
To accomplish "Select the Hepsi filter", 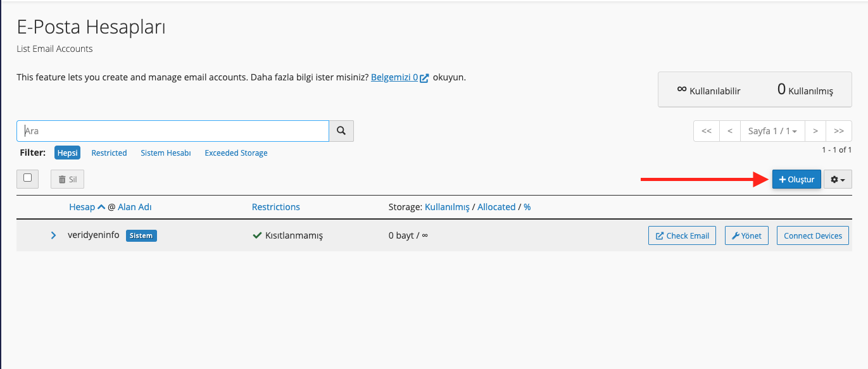I will point(67,153).
